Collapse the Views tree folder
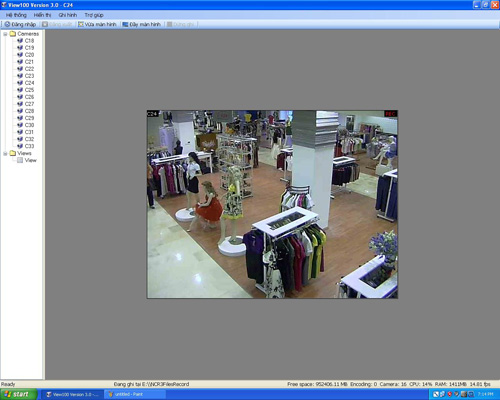500x400 pixels. pos(5,153)
